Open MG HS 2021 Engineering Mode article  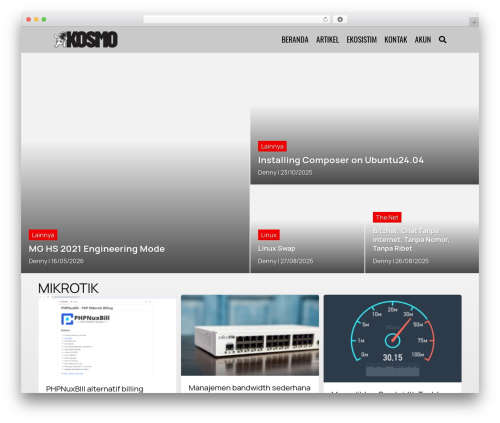tap(97, 249)
